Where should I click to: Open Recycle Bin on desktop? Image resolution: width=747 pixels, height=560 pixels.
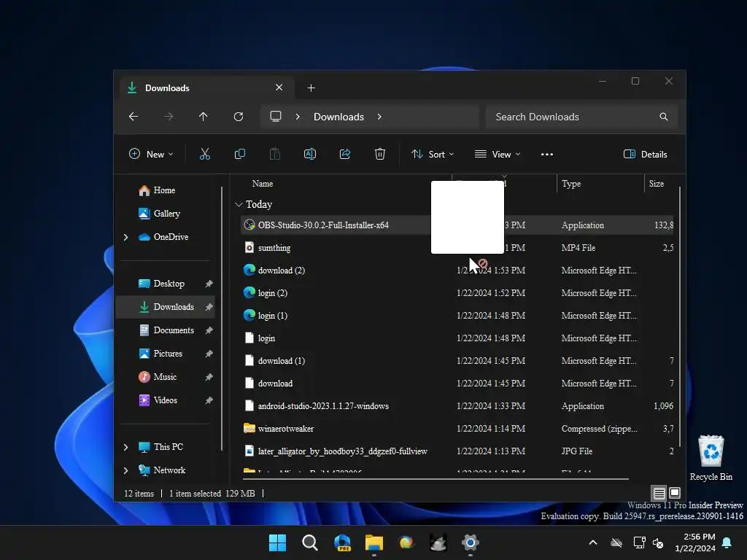711,458
